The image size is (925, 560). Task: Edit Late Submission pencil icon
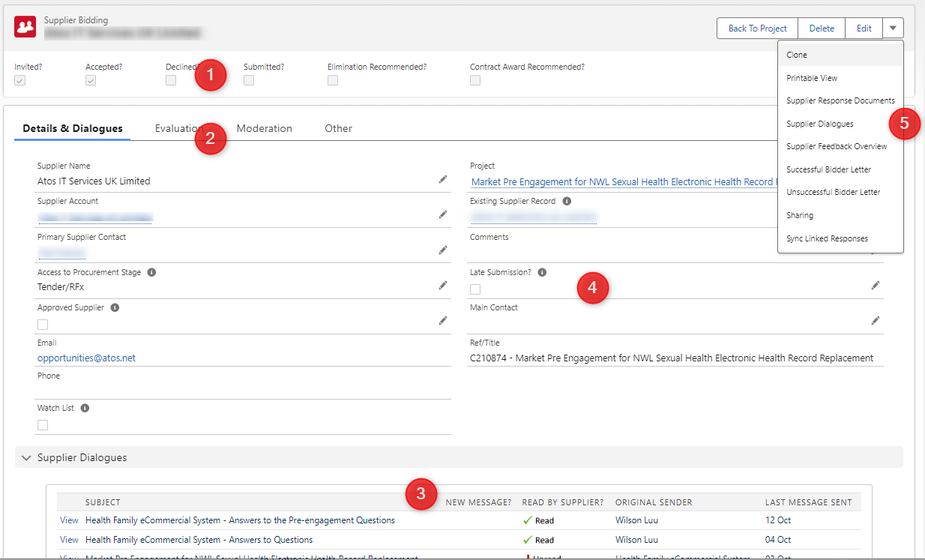(876, 285)
